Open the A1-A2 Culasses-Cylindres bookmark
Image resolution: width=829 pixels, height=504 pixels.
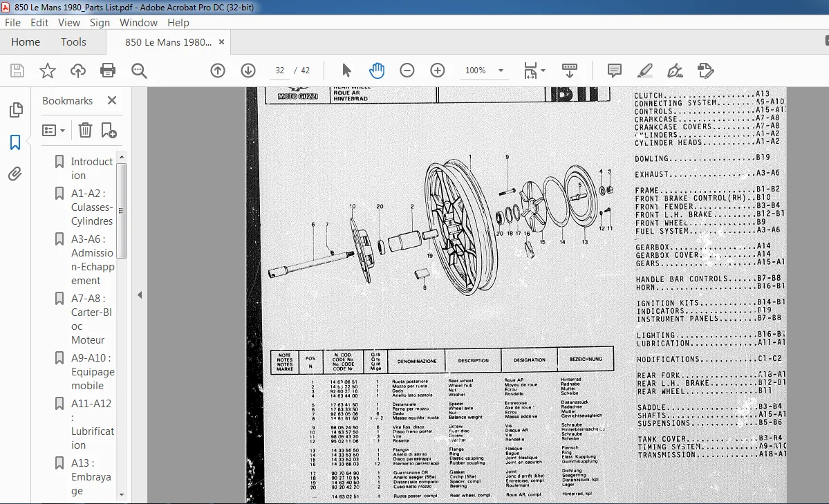click(x=92, y=207)
